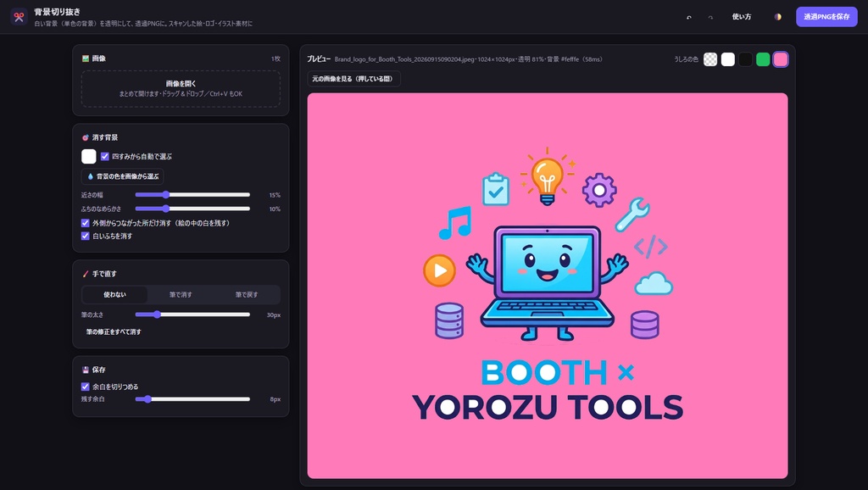Toggle 余白を切りつめる checkbox
The width and height of the screenshot is (868, 490).
pyautogui.click(x=86, y=387)
